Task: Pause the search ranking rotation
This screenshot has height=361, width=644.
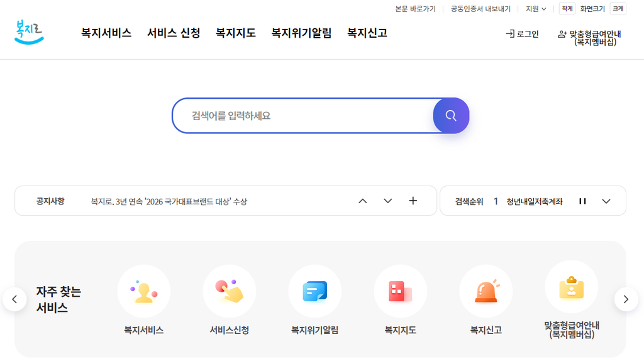Action: (582, 201)
